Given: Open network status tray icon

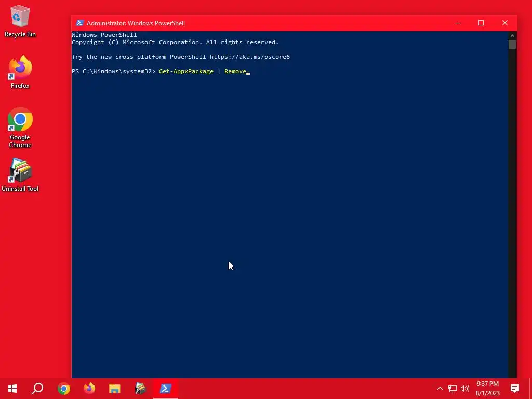Looking at the screenshot, I should click(x=453, y=389).
